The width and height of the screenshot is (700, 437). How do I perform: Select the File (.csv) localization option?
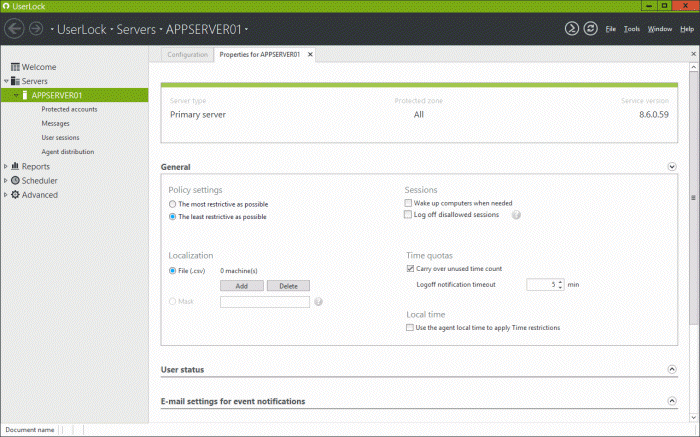click(x=172, y=271)
